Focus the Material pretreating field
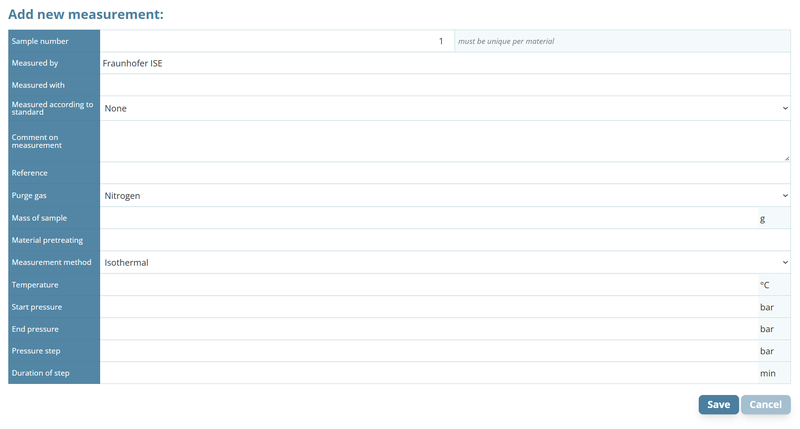The image size is (800, 429). [x=444, y=240]
